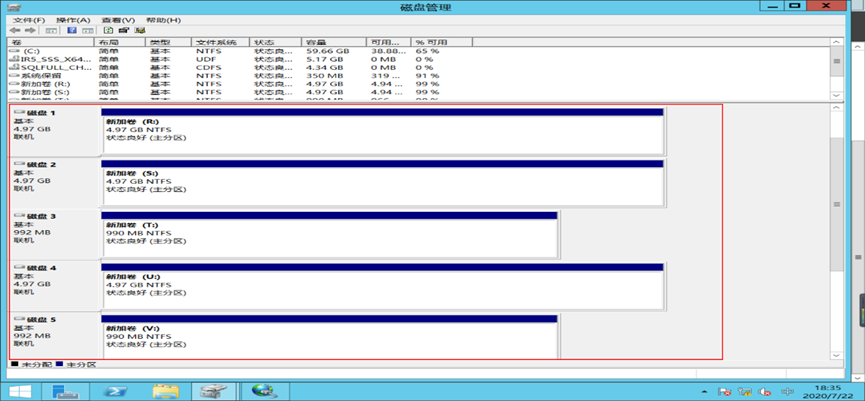The image size is (865, 401).
Task: Toggle the action pane toolbar icon
Action: point(88,30)
